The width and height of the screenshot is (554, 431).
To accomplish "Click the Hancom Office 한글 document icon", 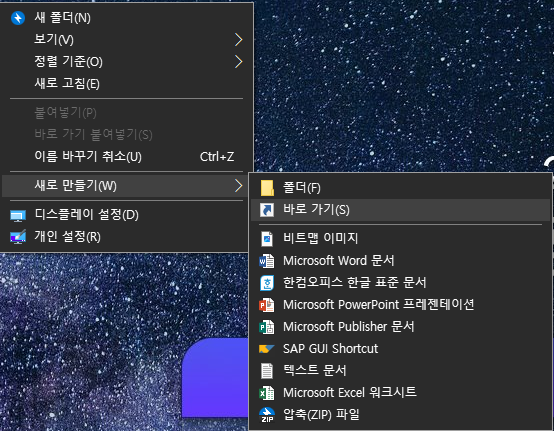I will pos(267,283).
